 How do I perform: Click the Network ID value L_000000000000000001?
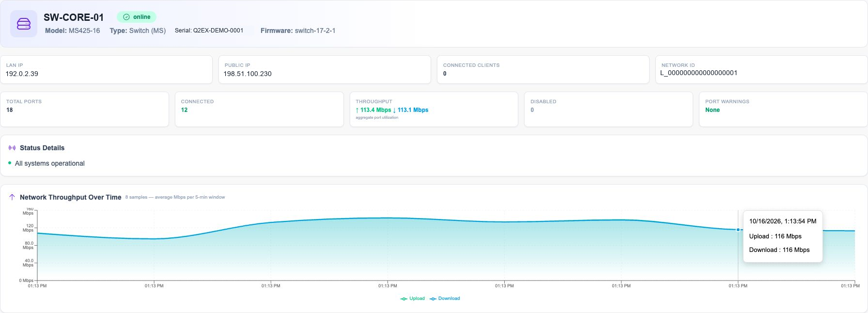(x=698, y=73)
